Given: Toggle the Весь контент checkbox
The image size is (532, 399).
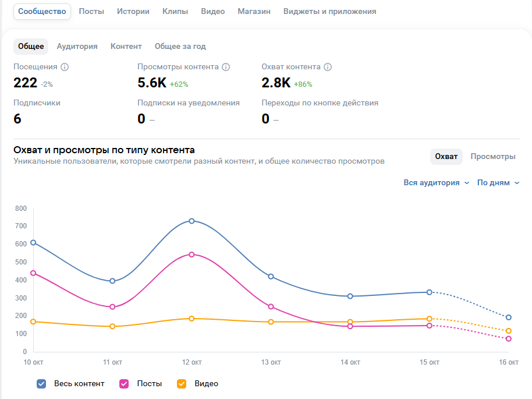Looking at the screenshot, I should (41, 383).
